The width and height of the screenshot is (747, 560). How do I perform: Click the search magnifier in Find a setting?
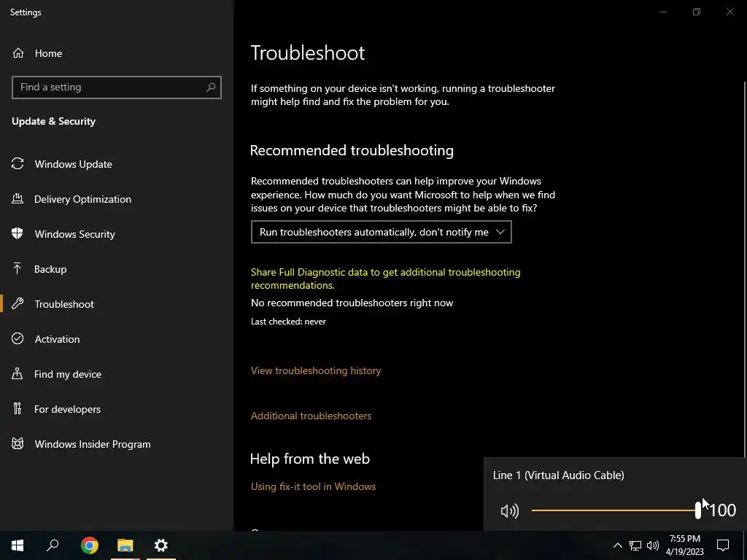click(211, 87)
